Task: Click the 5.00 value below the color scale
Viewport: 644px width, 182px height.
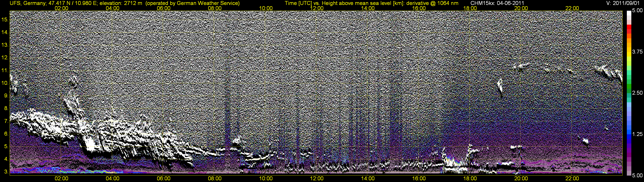Action: click(x=637, y=175)
